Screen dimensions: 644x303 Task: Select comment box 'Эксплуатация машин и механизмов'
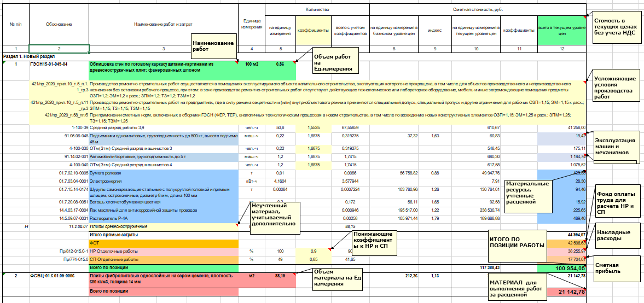tap(617, 147)
